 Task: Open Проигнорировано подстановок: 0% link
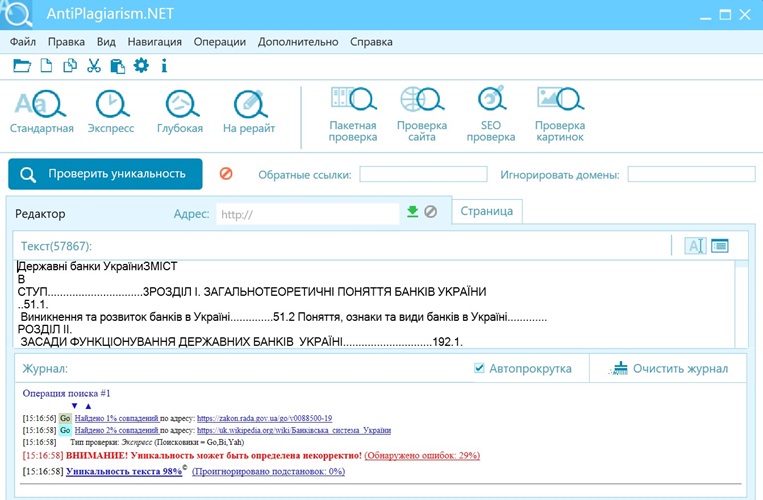[268, 471]
